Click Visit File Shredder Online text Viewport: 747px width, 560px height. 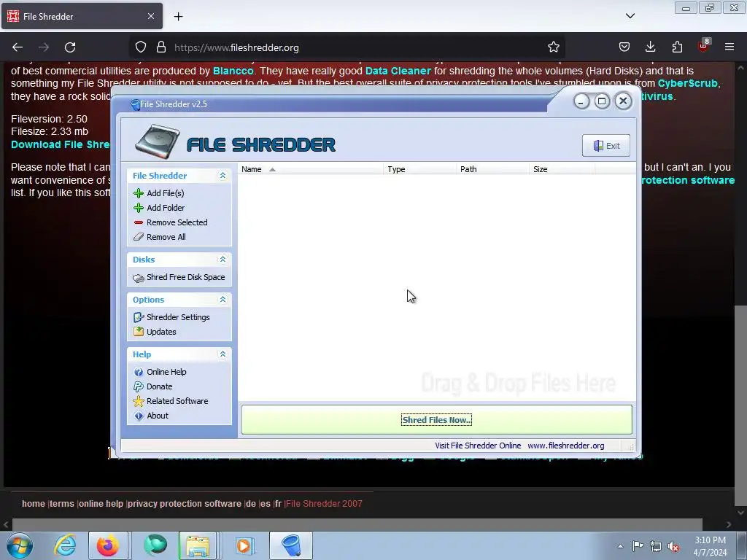point(478,446)
